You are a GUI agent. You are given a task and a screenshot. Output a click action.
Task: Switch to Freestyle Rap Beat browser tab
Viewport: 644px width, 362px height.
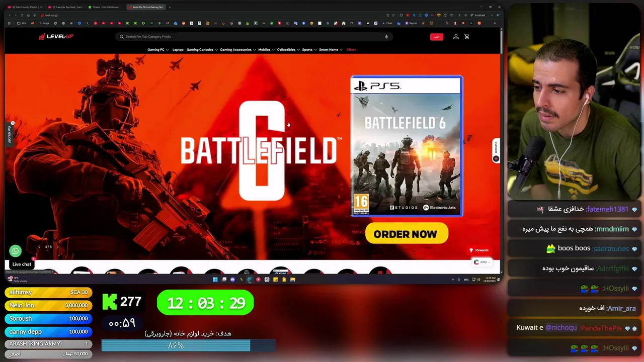click(x=65, y=7)
